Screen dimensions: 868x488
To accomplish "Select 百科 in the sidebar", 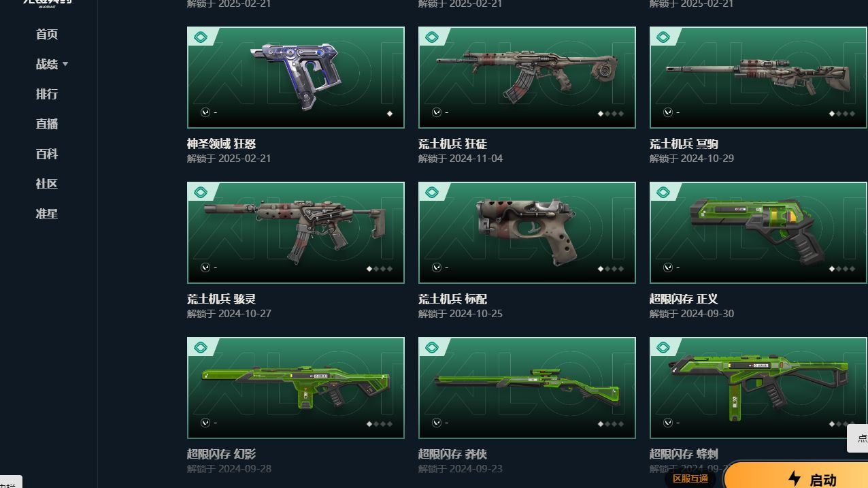I will (x=47, y=154).
